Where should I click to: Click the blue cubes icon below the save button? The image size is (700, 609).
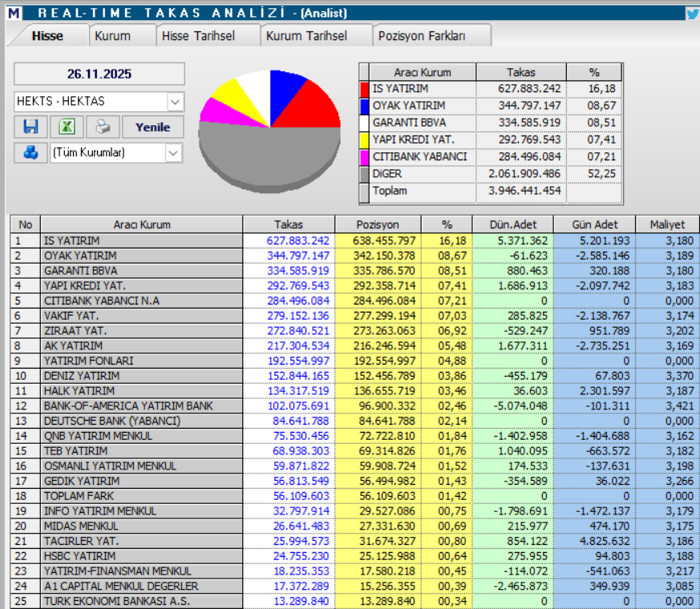click(30, 153)
